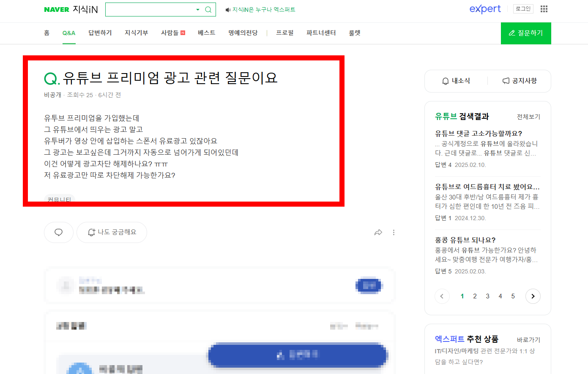
Task: Click the 로그인 button
Action: pyautogui.click(x=523, y=9)
